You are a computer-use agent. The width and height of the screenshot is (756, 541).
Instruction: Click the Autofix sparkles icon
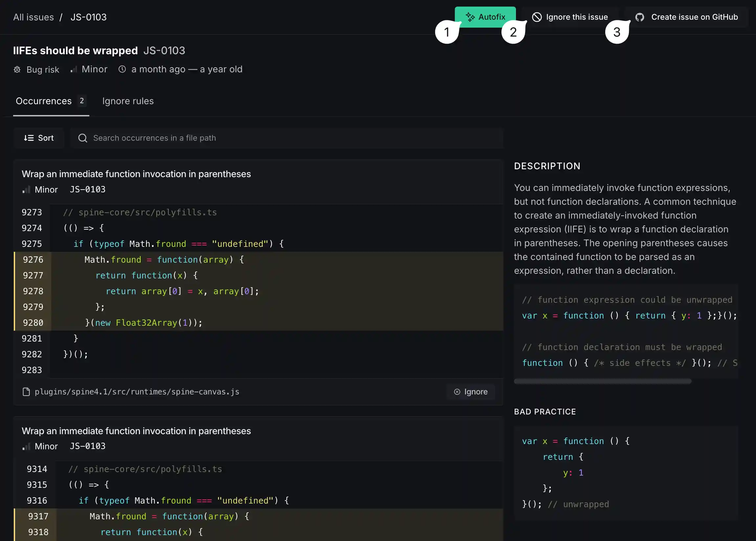(x=470, y=17)
